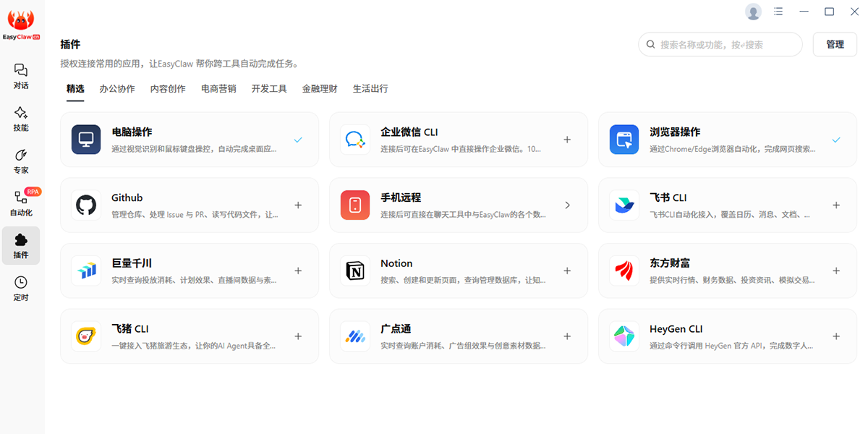Click the Notion logo icon
The height and width of the screenshot is (434, 868).
355,271
